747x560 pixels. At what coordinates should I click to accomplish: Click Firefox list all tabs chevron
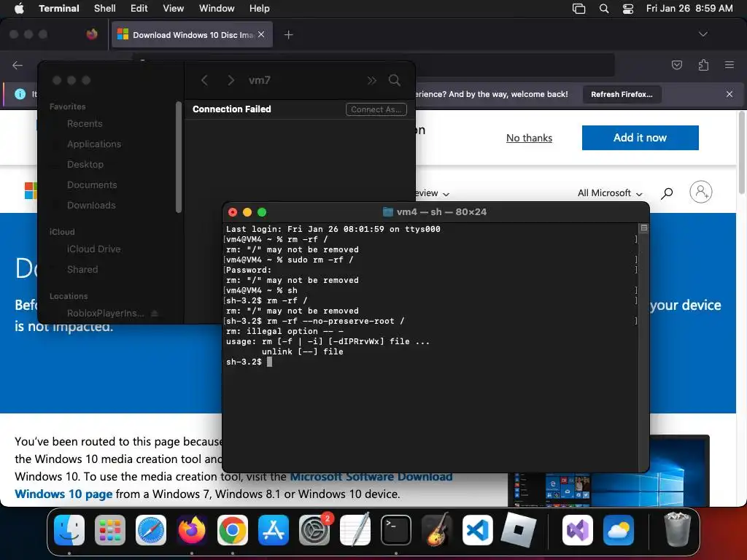pyautogui.click(x=703, y=34)
